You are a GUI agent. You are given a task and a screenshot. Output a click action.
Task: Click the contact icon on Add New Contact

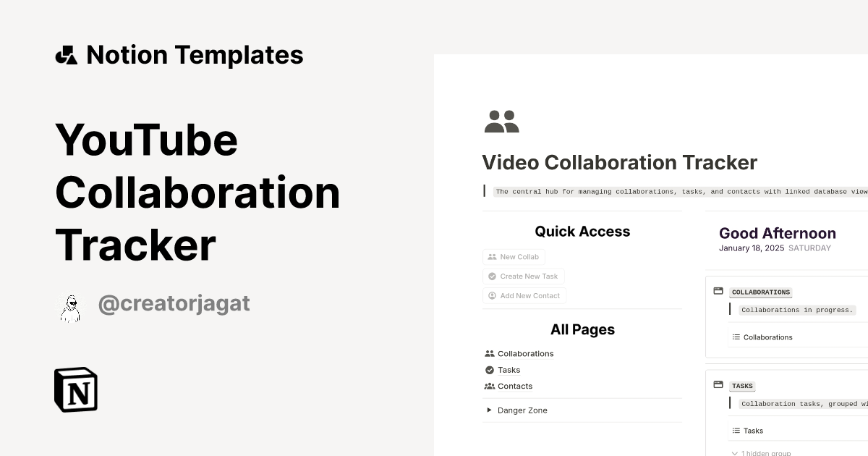pos(493,295)
